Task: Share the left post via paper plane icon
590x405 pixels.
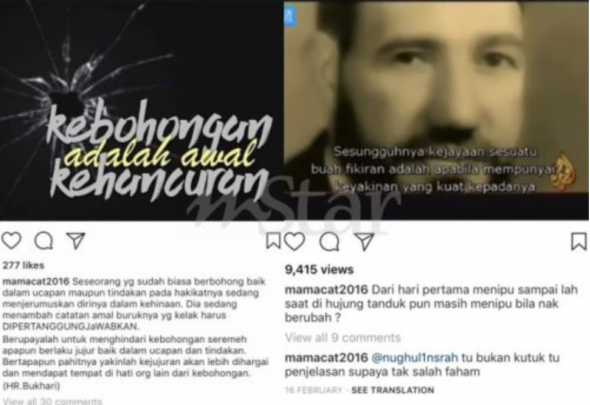Action: click(76, 241)
